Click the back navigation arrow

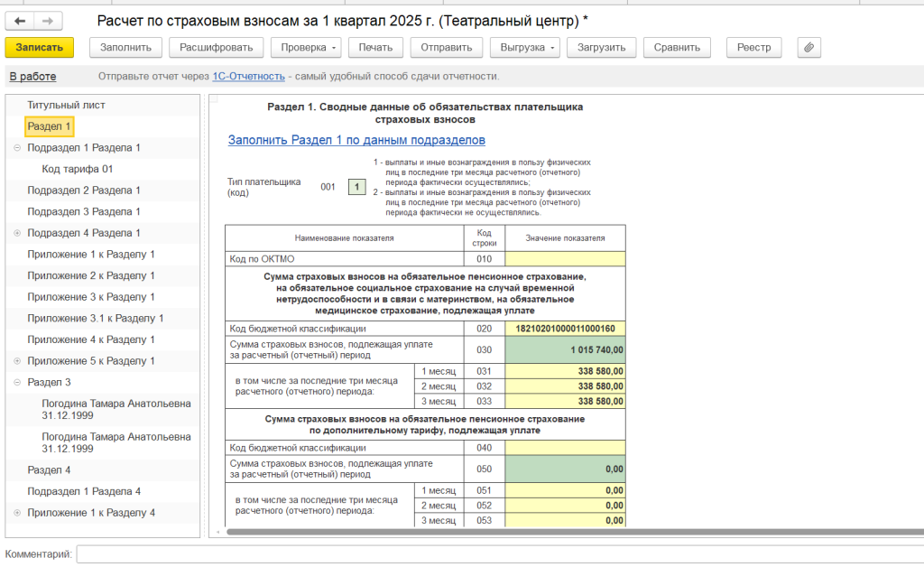click(x=20, y=20)
